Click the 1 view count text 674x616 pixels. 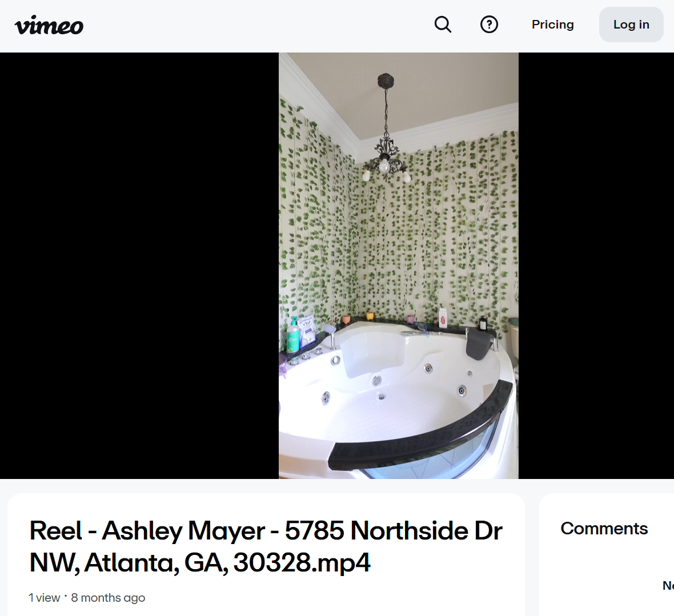pos(45,598)
